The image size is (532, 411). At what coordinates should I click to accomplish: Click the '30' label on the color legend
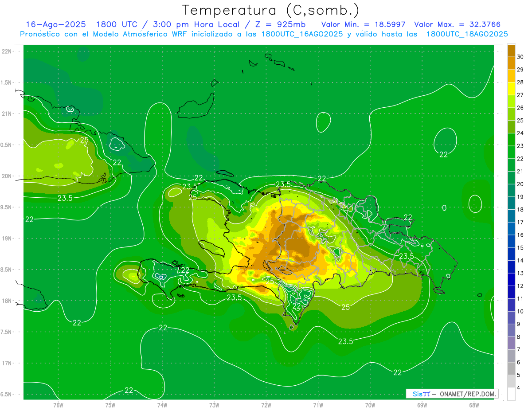pyautogui.click(x=520, y=57)
